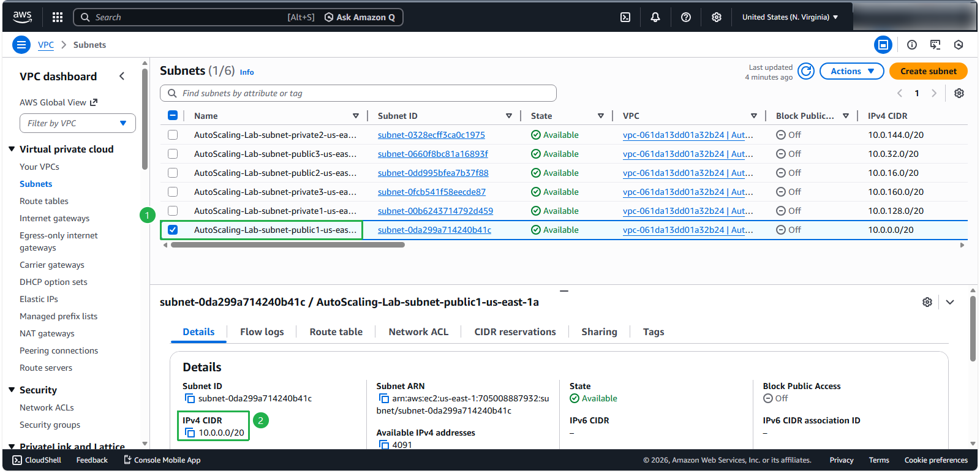Open NAT gateways in the sidebar
This screenshot has height=473, width=980.
(47, 333)
